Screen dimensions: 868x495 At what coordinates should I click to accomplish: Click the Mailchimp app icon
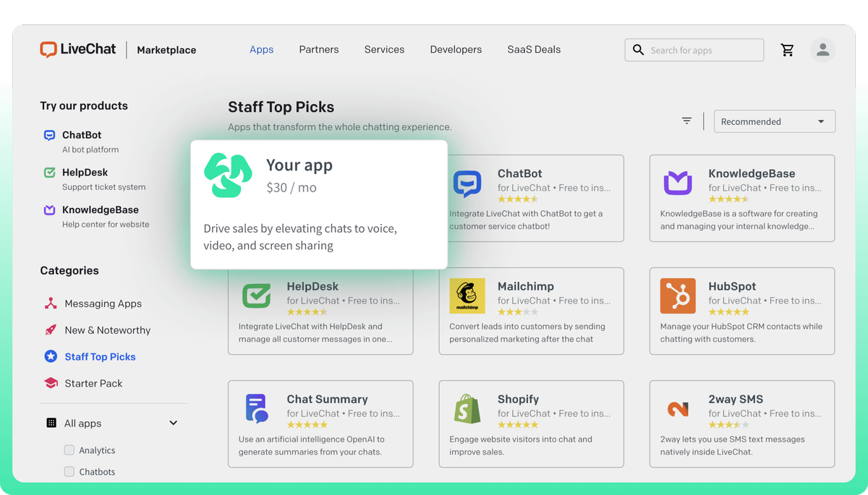pos(467,296)
